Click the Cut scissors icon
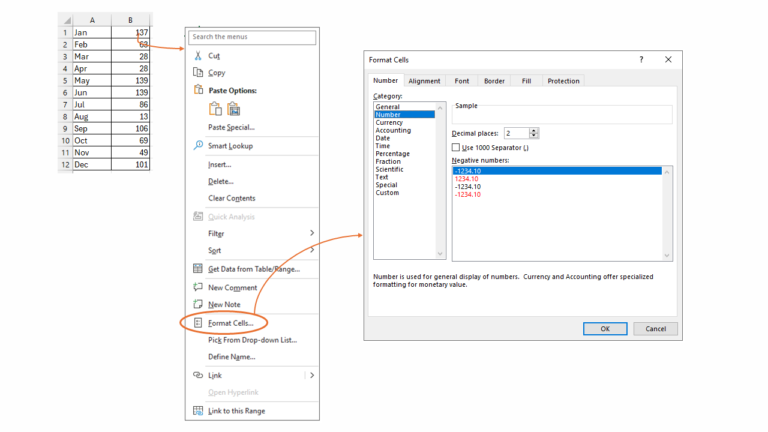 tap(198, 56)
